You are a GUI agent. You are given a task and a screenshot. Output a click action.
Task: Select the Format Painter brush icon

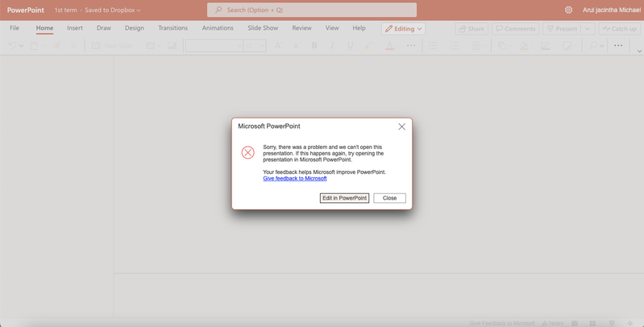(56, 46)
